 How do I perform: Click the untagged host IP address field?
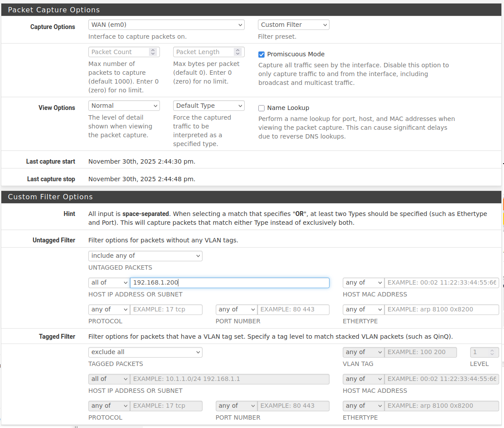(229, 283)
